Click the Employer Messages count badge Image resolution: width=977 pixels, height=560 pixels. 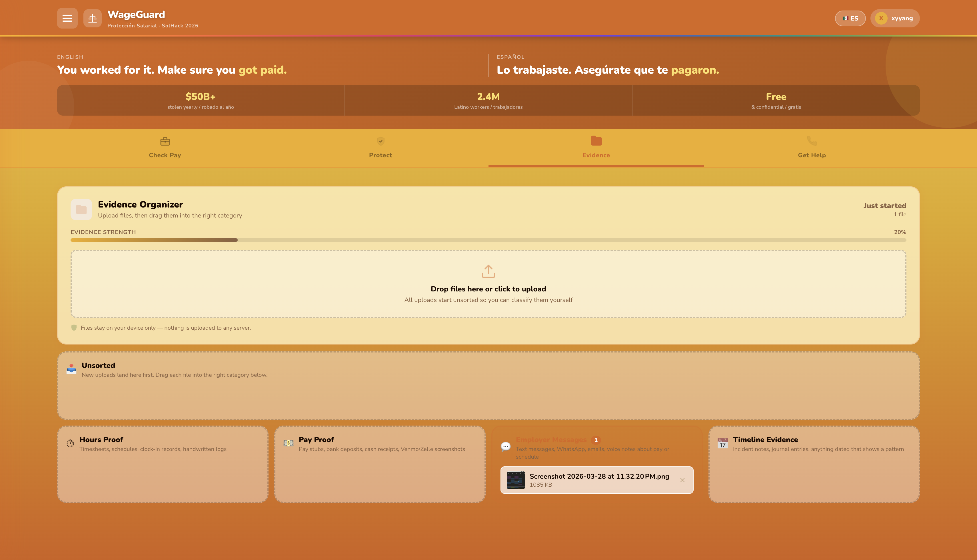point(596,440)
